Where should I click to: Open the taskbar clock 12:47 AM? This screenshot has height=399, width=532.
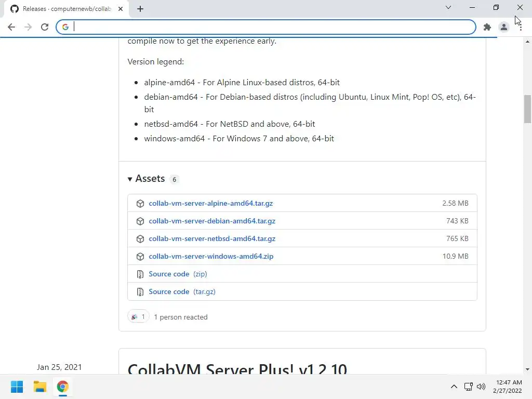508,387
